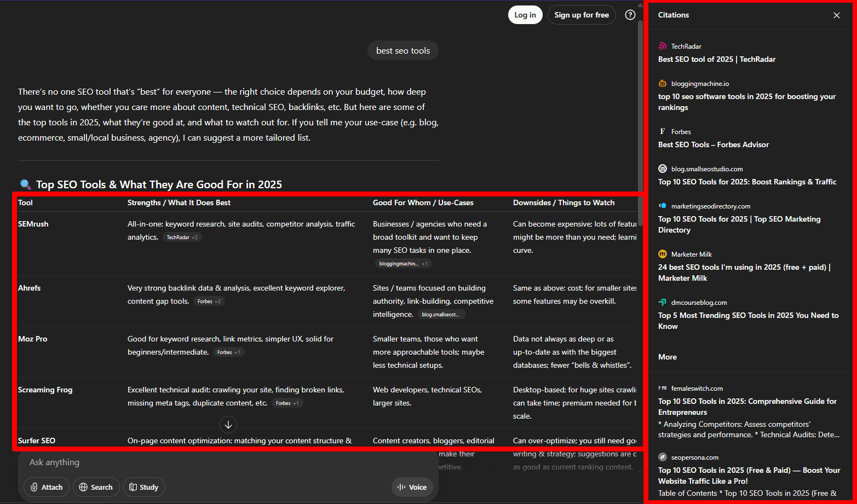Click the femaleswitch.com favicon
This screenshot has width=857, height=504.
point(663,389)
